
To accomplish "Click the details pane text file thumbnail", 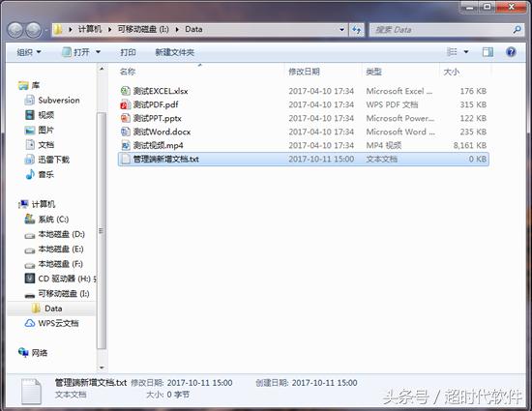I will [32, 392].
